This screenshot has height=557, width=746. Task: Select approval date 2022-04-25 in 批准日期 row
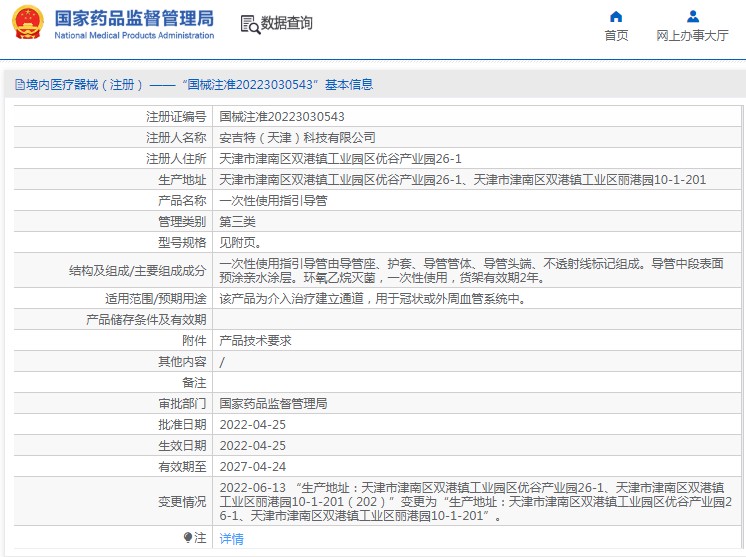(253, 424)
